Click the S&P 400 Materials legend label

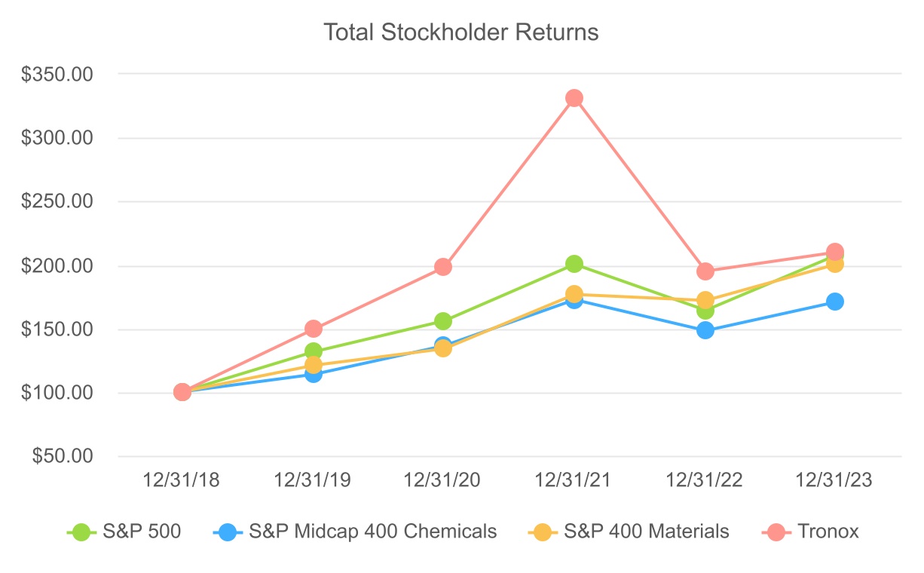(x=647, y=532)
